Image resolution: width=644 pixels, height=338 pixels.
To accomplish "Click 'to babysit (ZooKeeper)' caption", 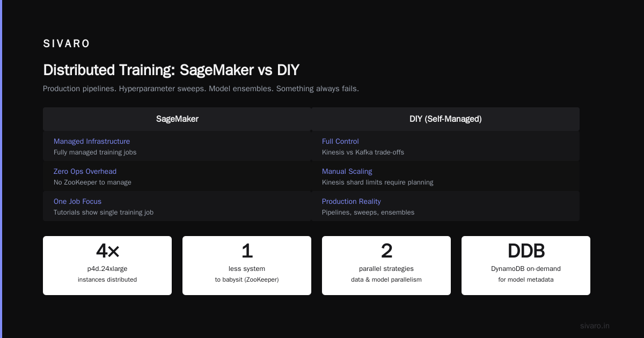I will (247, 280).
